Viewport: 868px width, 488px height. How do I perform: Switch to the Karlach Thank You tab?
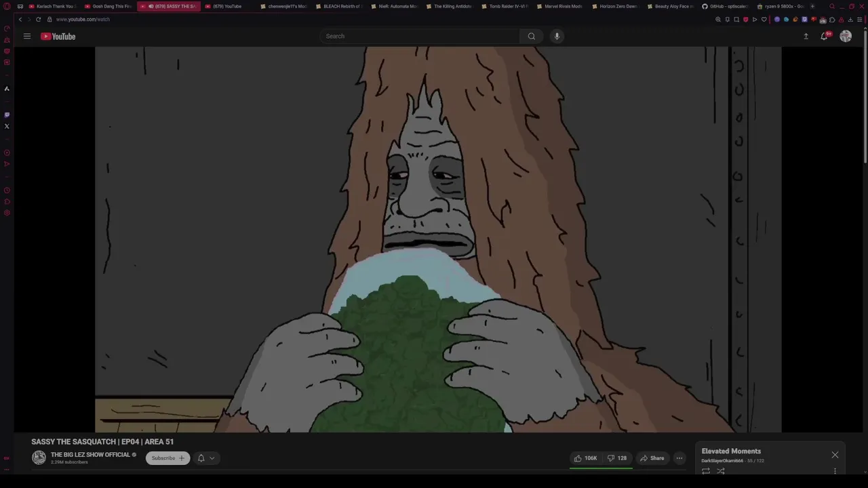click(x=52, y=6)
